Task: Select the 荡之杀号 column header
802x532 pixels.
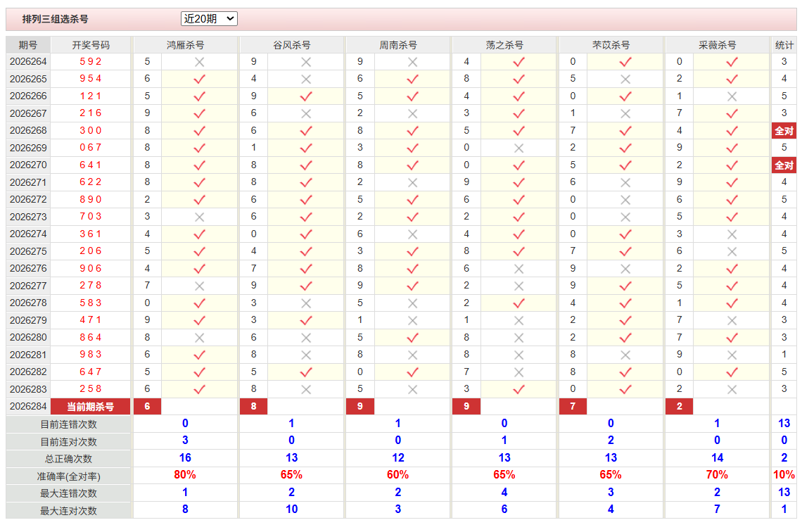Action: 504,45
